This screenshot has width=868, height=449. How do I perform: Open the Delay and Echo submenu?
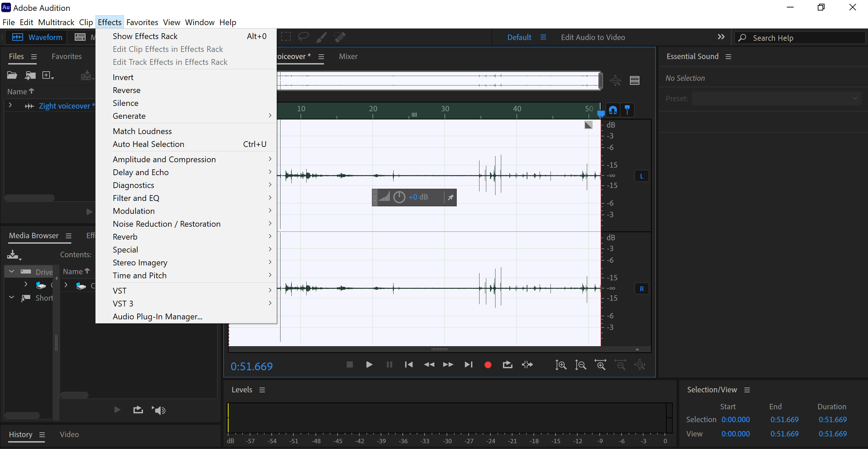click(186, 172)
